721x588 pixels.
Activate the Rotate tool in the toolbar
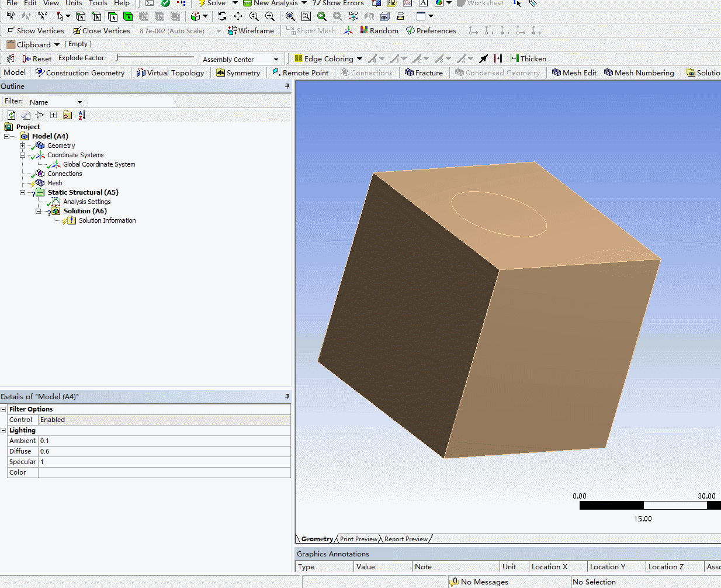point(222,16)
